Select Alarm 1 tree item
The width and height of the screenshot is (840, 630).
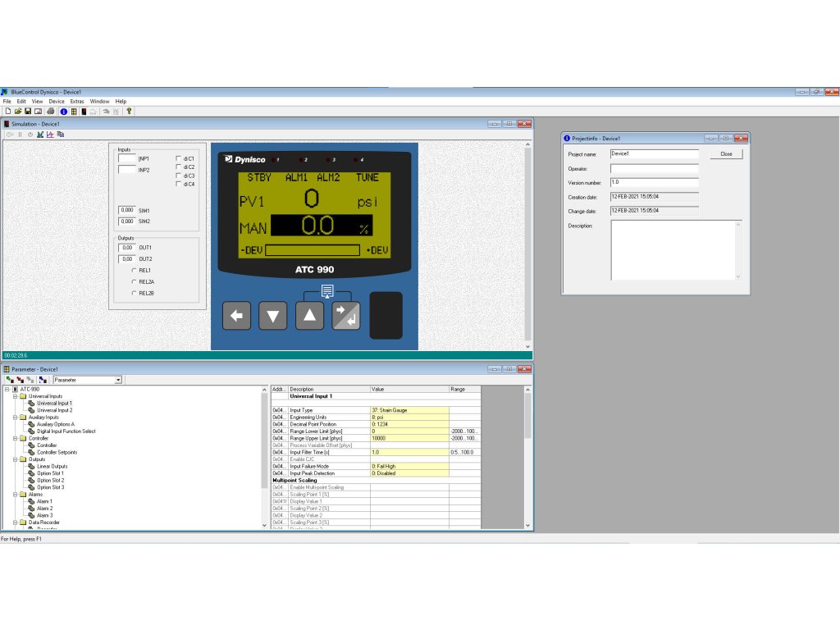pyautogui.click(x=44, y=501)
